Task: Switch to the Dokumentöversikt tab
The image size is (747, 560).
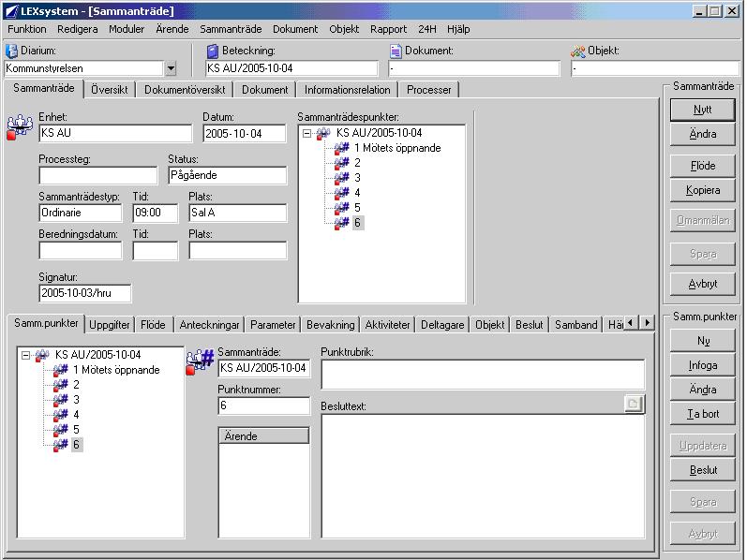Action: tap(185, 90)
